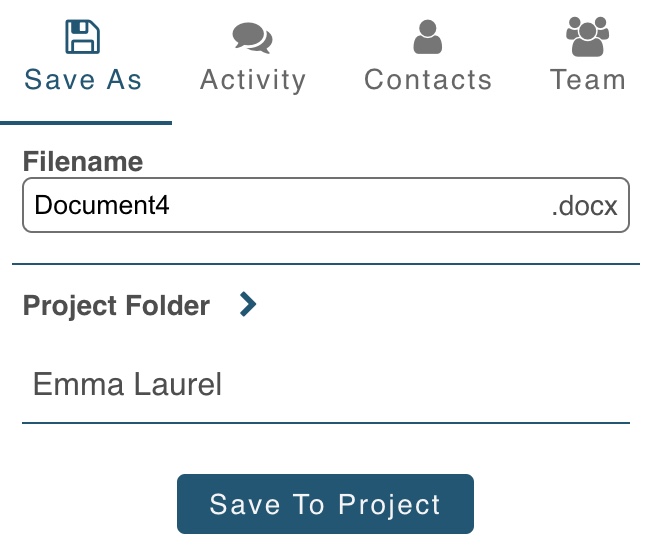Screen dimensions: 652x552
Task: Click the Filename field label
Action: point(83,162)
